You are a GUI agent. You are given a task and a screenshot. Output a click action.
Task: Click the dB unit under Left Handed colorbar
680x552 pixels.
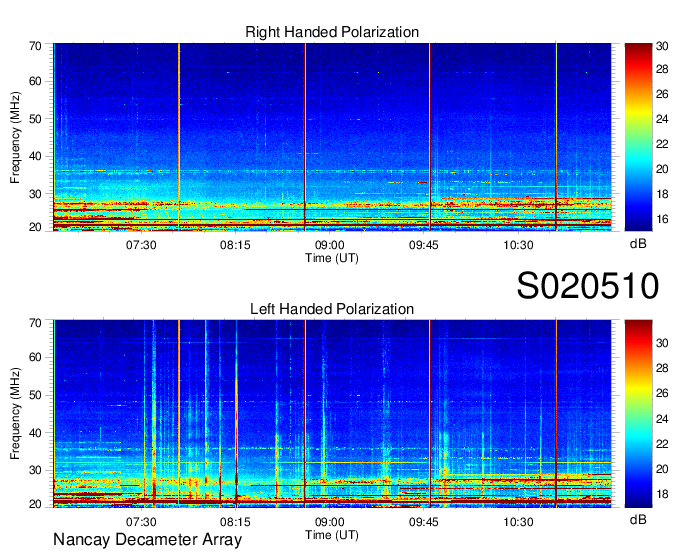pyautogui.click(x=638, y=519)
